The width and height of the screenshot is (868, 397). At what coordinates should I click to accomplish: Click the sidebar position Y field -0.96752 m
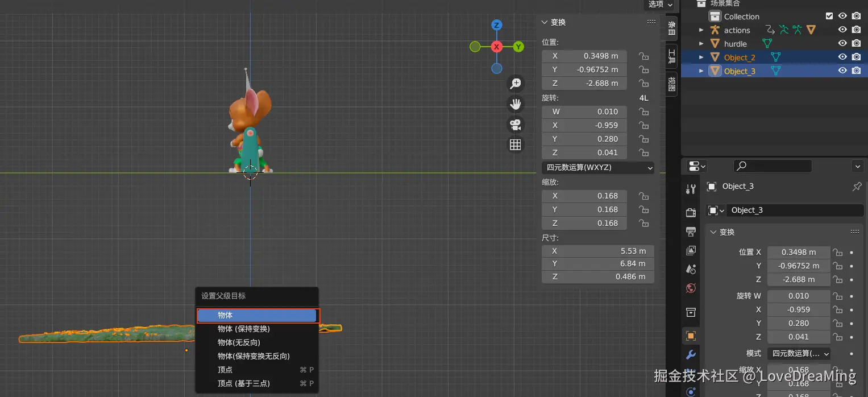click(x=584, y=70)
